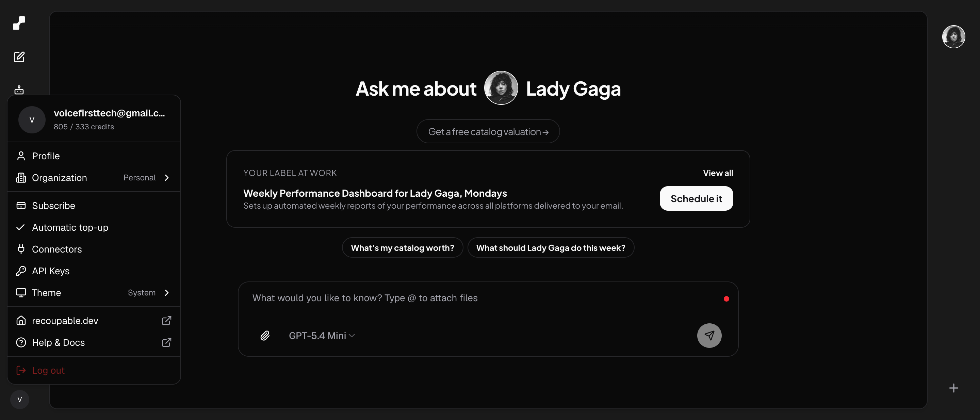Viewport: 980px width, 420px height.
Task: Click Get a free catalog valuation link
Action: pos(488,132)
